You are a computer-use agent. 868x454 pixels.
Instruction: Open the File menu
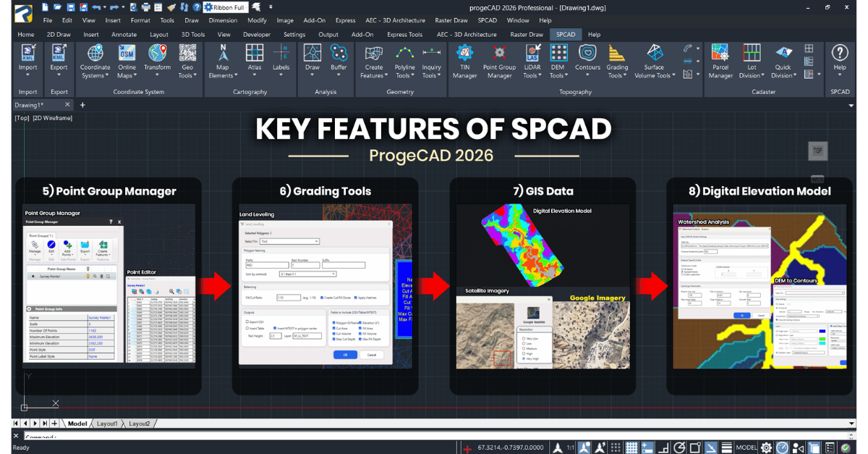point(48,20)
